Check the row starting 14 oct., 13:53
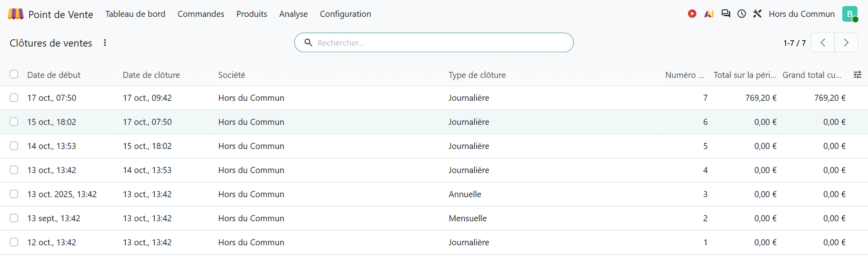The width and height of the screenshot is (868, 271). 14,146
